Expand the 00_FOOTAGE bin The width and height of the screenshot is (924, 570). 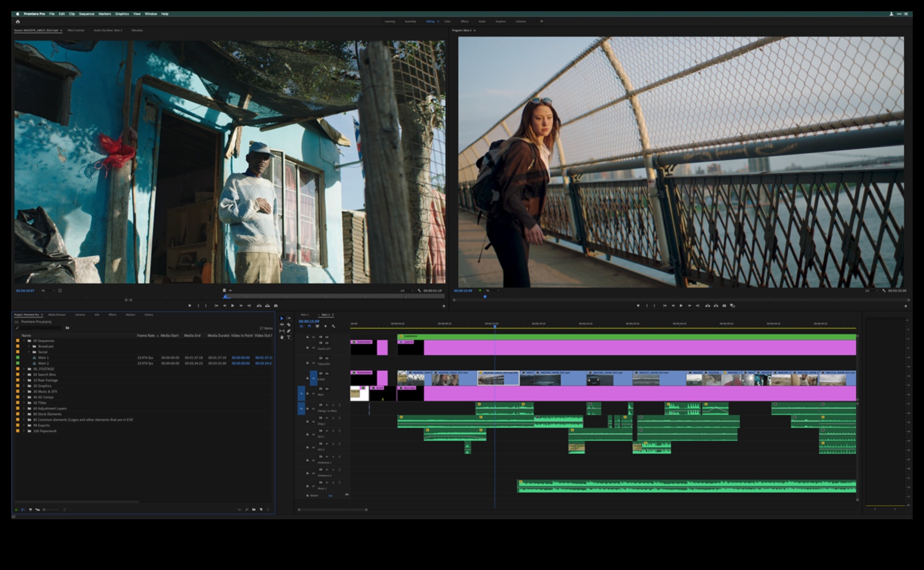click(x=24, y=369)
